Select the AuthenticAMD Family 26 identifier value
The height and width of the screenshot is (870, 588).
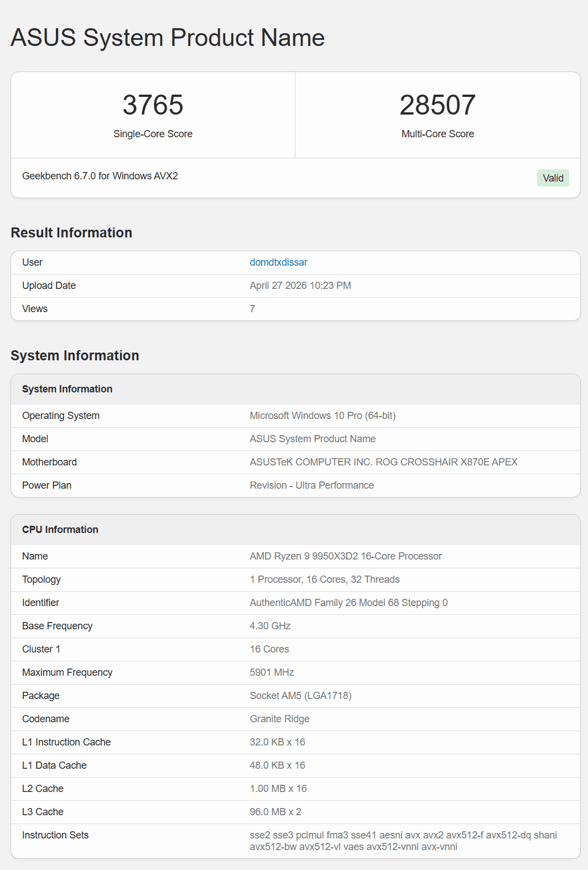point(348,603)
